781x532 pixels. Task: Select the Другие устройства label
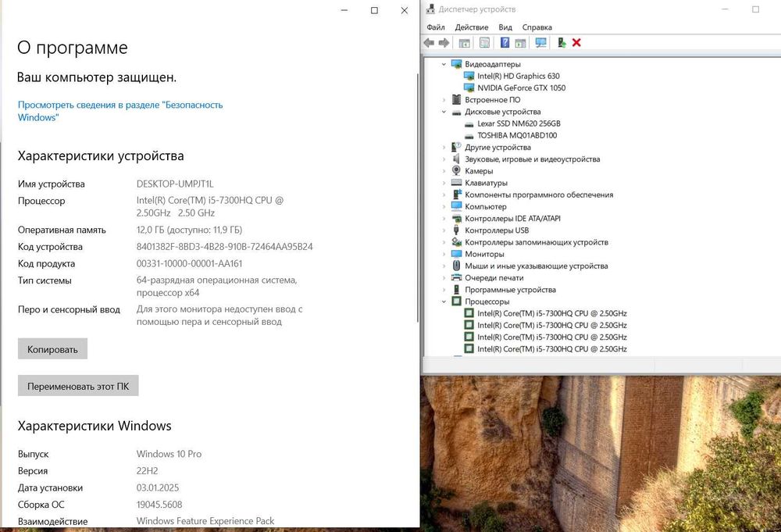point(497,148)
